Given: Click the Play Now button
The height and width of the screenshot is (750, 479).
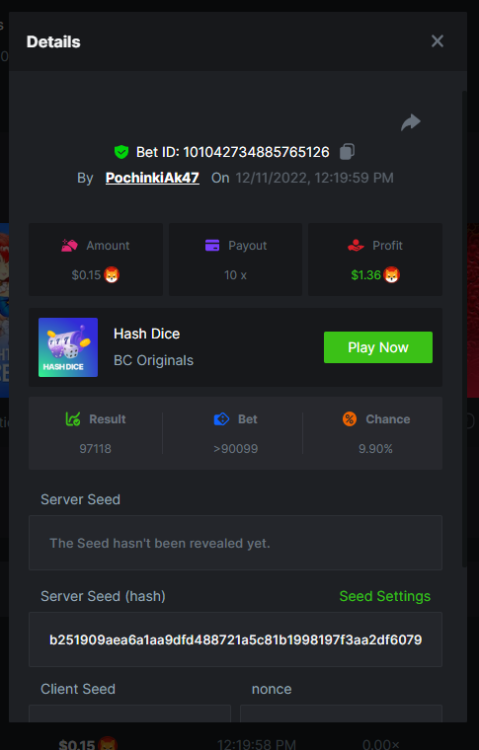Looking at the screenshot, I should tap(378, 347).
